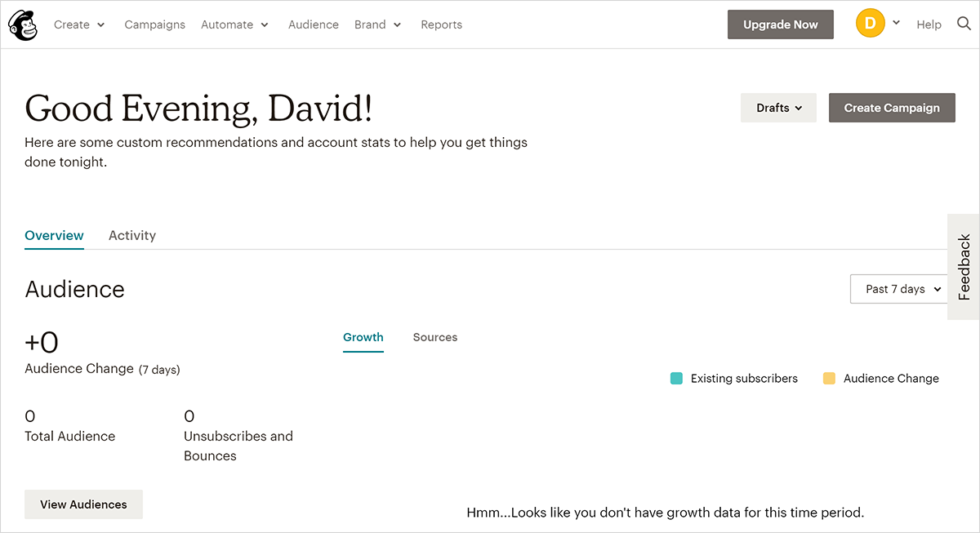Viewport: 980px width, 533px height.
Task: Open the Audience menu item
Action: 313,24
